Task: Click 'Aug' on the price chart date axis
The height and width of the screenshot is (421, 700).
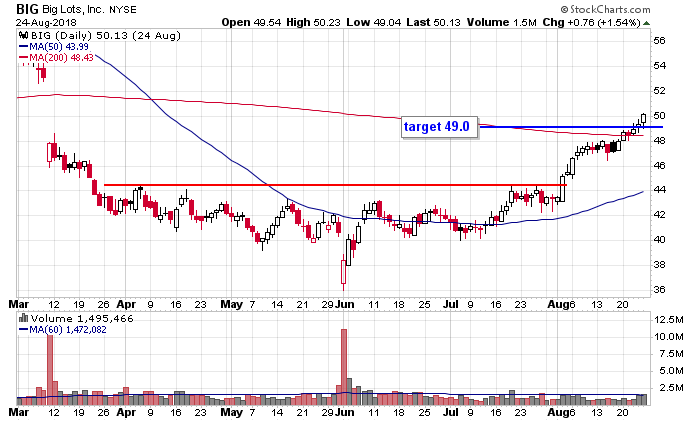Action: pos(558,305)
